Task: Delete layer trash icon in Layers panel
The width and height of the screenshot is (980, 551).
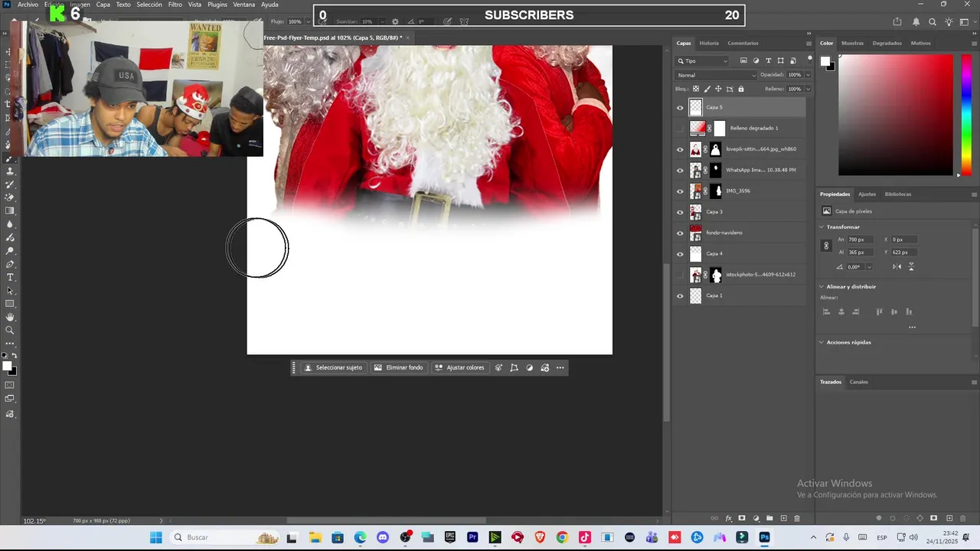Action: pos(797,518)
